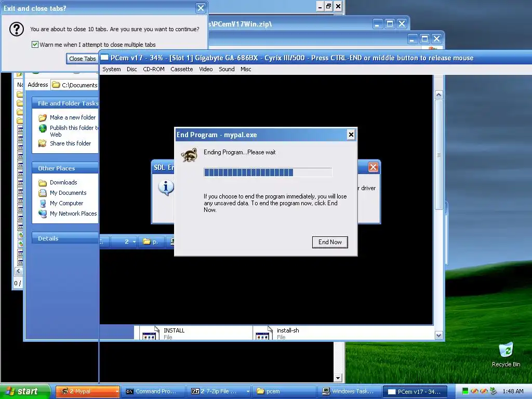Click the raccoon Mypal icon in End Program dialog
Screen dimensions: 532x399
(x=189, y=155)
